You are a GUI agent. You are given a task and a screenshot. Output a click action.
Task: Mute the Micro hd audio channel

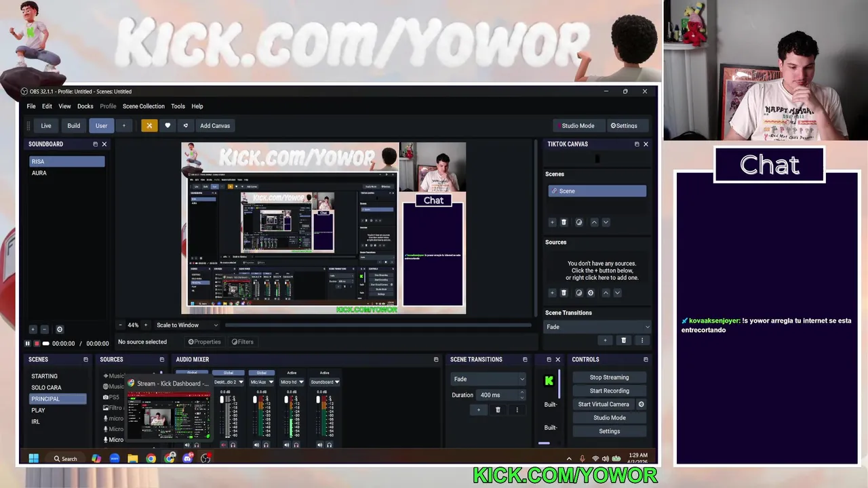point(287,445)
